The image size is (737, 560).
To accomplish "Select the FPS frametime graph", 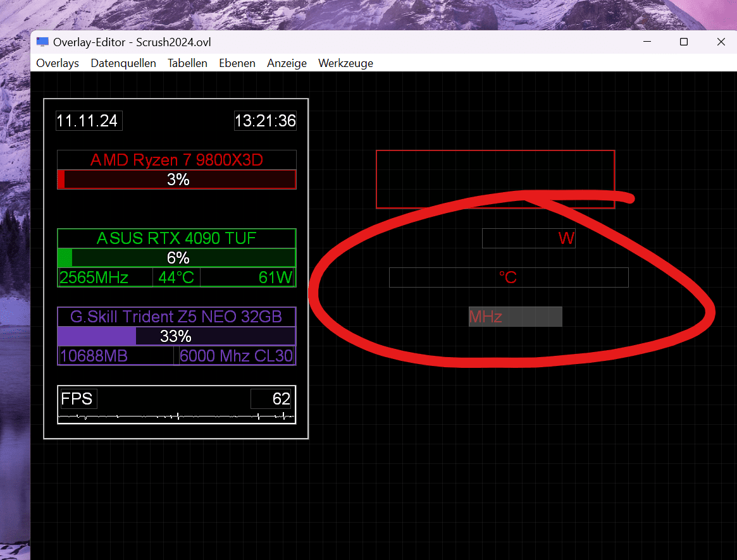I will (x=177, y=417).
